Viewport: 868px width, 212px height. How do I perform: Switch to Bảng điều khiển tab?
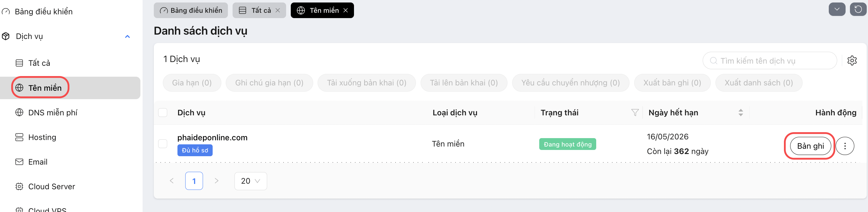click(191, 11)
